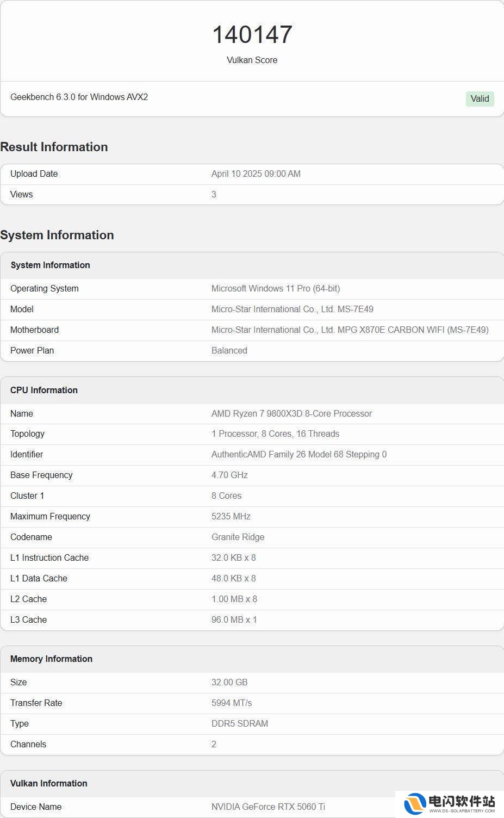Click L1 data cache value 48.0 KB x 8

tap(234, 579)
